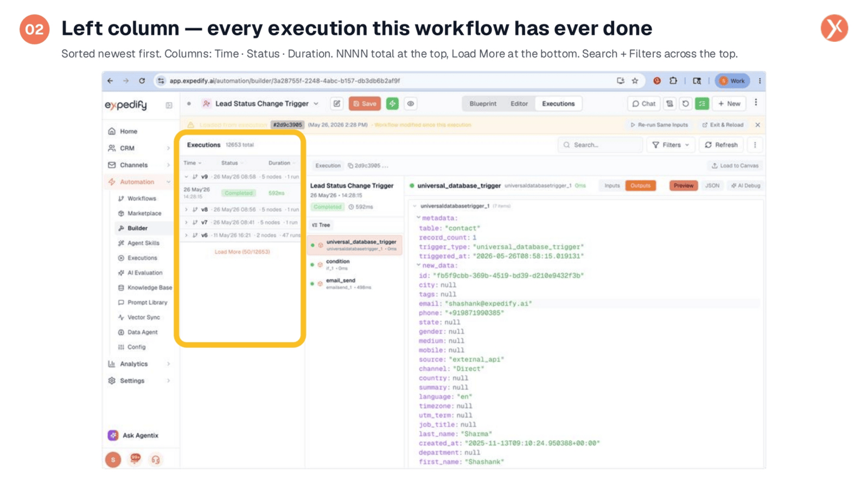The width and height of the screenshot is (868, 488).
Task: Go back using browser back arrow
Action: (110, 81)
